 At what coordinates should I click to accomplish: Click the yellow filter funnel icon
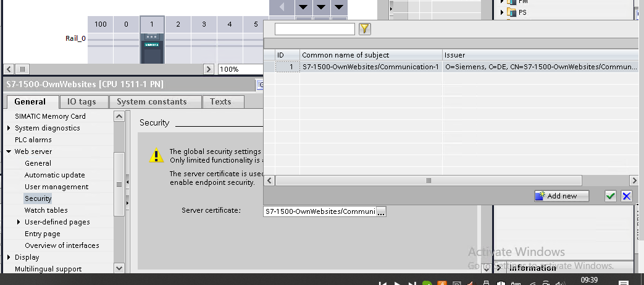364,29
